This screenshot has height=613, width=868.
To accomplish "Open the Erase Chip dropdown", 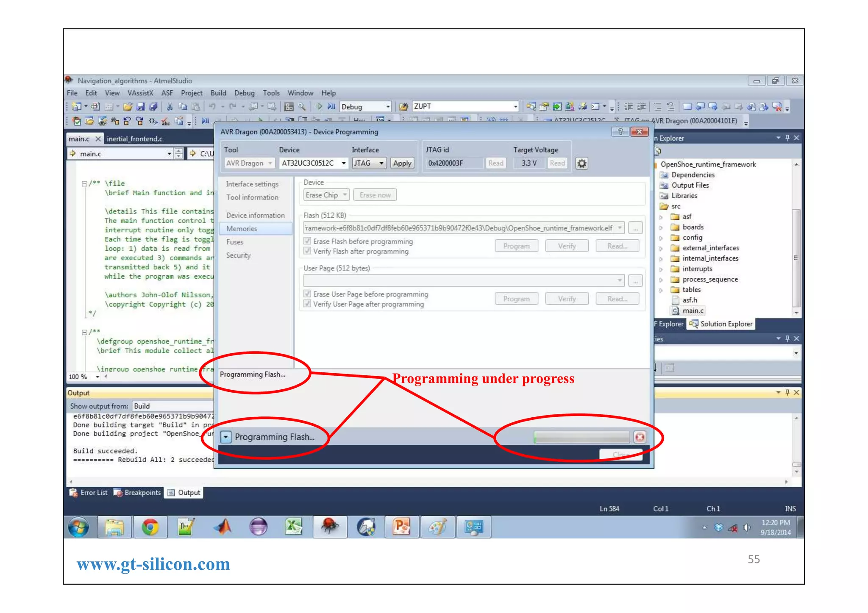I will tap(345, 195).
